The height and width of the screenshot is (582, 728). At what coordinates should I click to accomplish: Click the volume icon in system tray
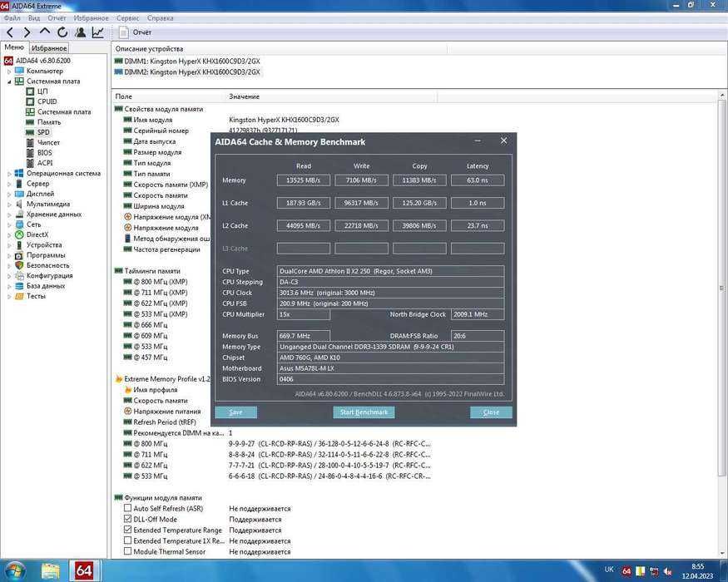pos(668,571)
